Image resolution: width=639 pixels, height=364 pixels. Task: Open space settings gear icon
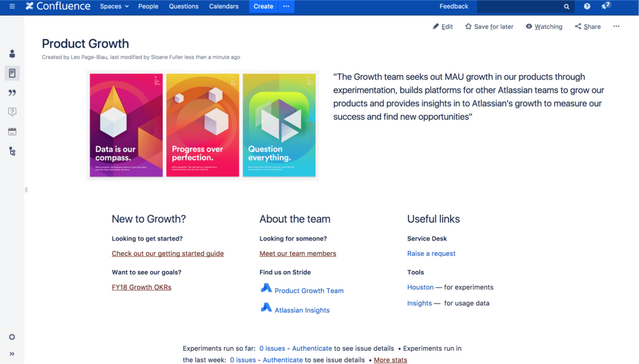tap(12, 337)
